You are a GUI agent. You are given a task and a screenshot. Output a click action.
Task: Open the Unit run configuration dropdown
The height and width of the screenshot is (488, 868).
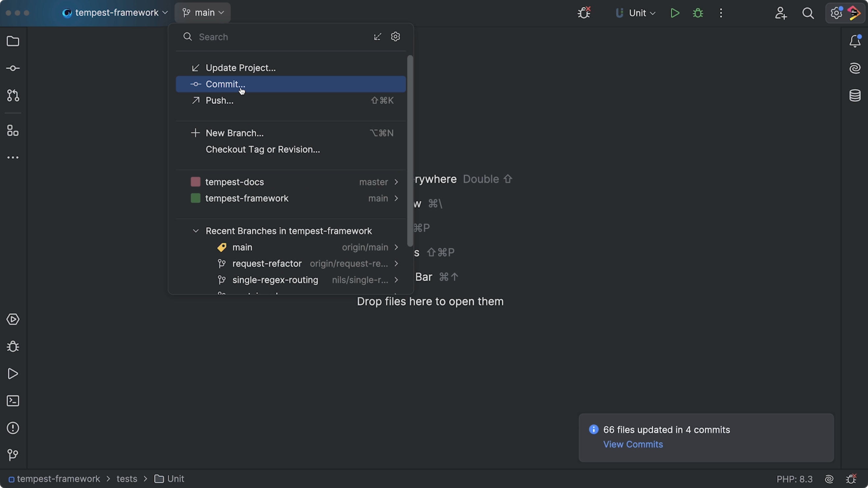click(x=635, y=13)
